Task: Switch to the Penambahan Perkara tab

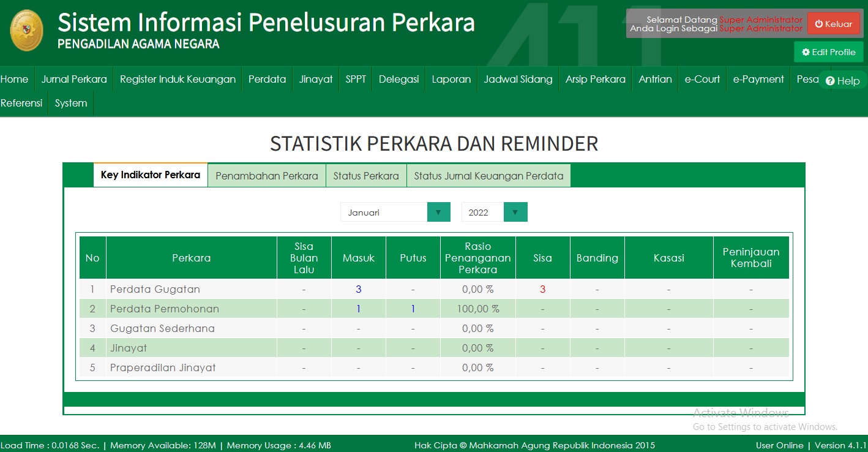Action: click(266, 175)
